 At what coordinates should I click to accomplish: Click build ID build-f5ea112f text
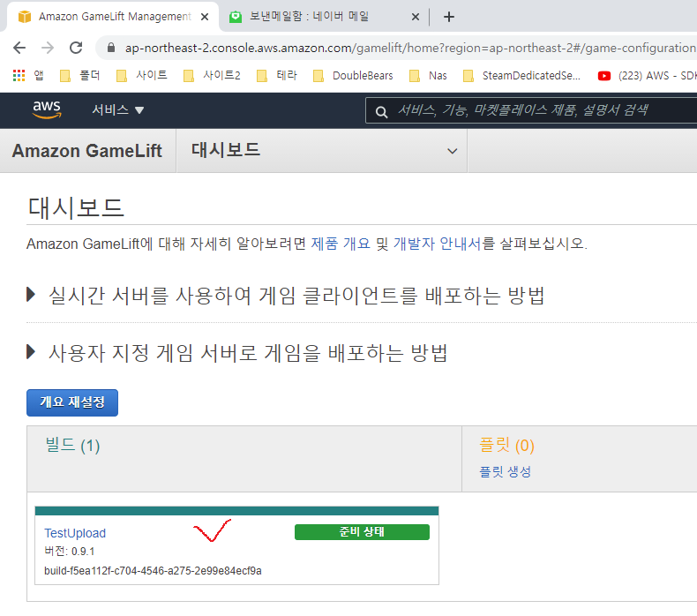(x=153, y=571)
